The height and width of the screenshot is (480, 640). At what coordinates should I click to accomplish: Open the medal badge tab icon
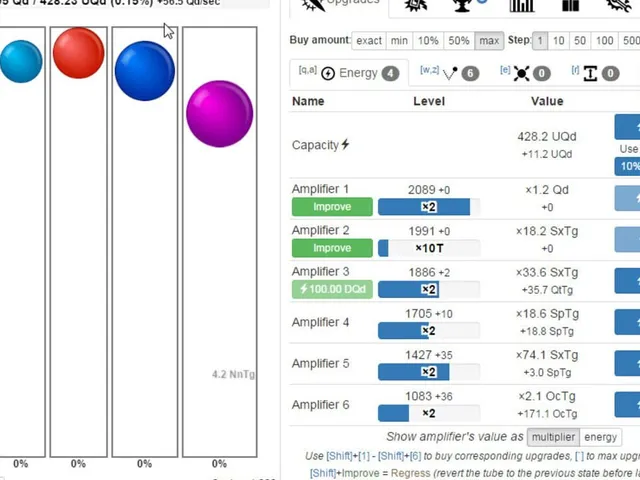[x=415, y=5]
